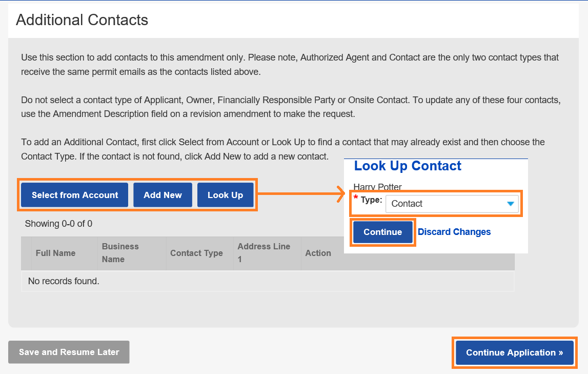
Task: Click the Select from Account button
Action: click(x=75, y=195)
